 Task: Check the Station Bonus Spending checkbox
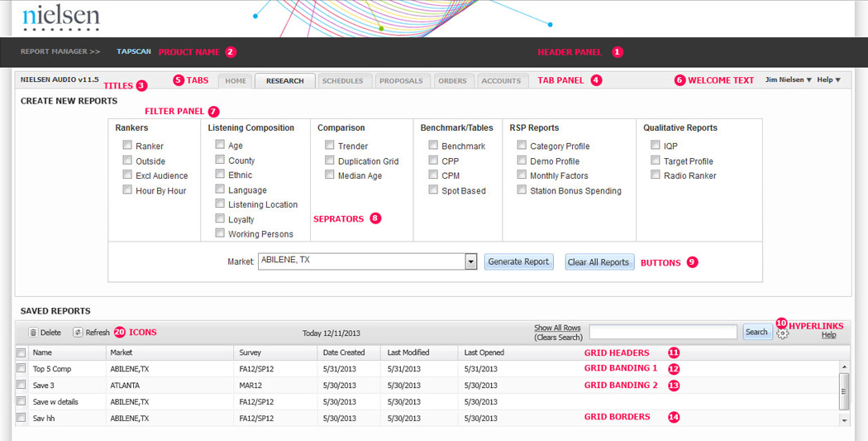(x=522, y=189)
